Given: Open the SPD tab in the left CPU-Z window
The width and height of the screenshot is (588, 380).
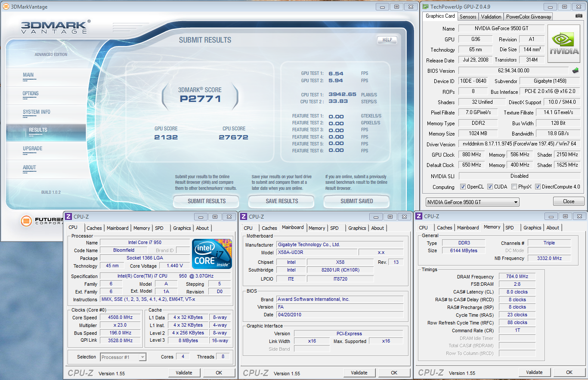Looking at the screenshot, I should (159, 228).
